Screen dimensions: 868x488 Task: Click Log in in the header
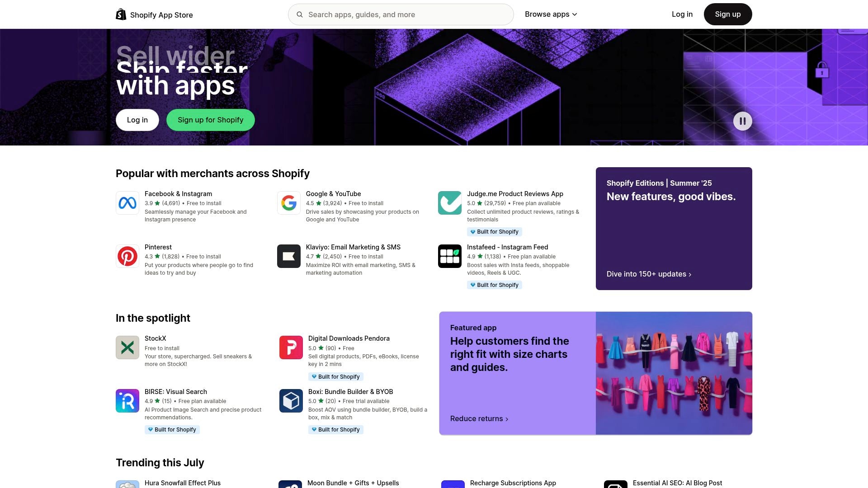point(682,14)
